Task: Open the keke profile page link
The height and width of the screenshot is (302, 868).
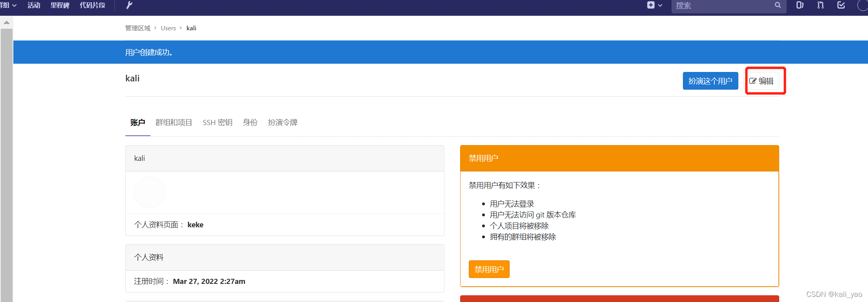Action: [195, 225]
